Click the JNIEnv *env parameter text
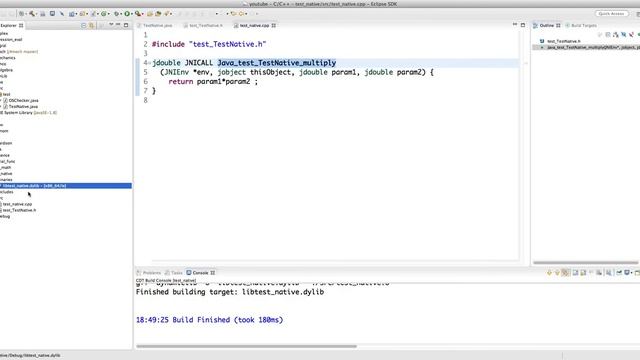 187,72
